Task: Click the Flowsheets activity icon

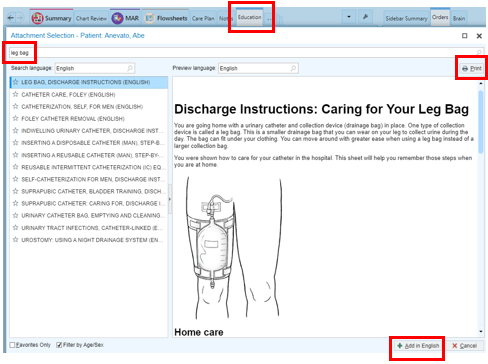Action: (x=150, y=18)
